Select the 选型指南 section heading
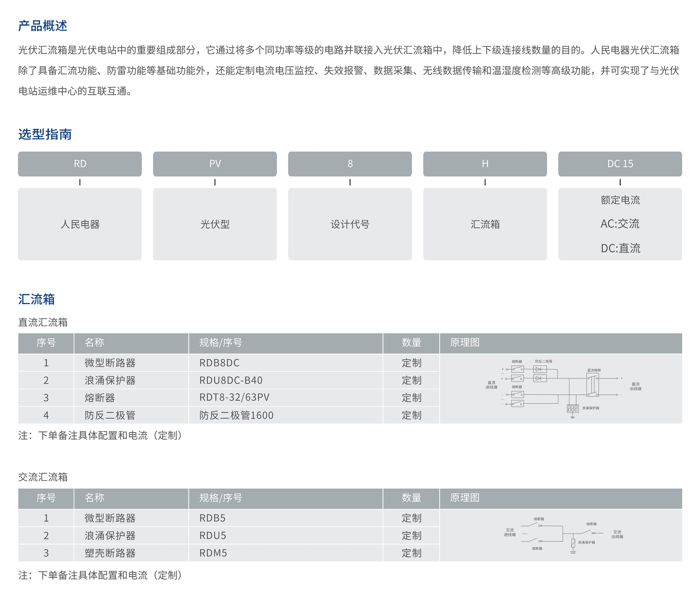700x599 pixels. (45, 134)
